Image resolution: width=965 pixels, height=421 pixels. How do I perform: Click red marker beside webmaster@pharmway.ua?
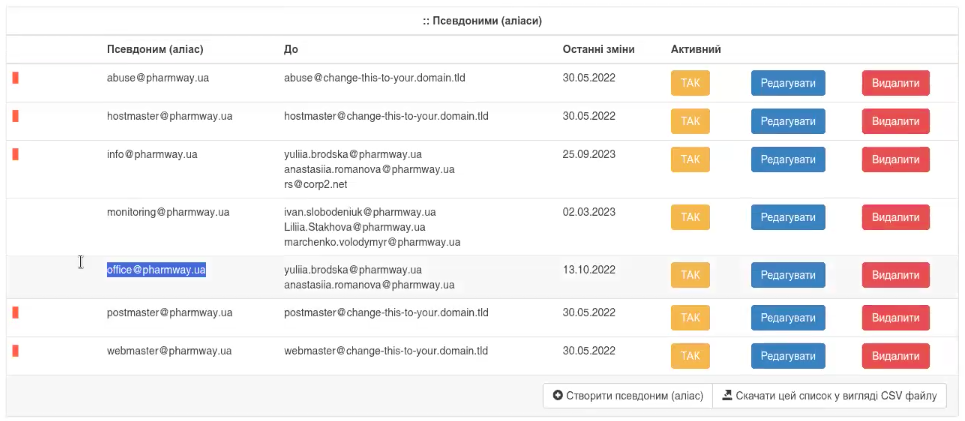15,351
